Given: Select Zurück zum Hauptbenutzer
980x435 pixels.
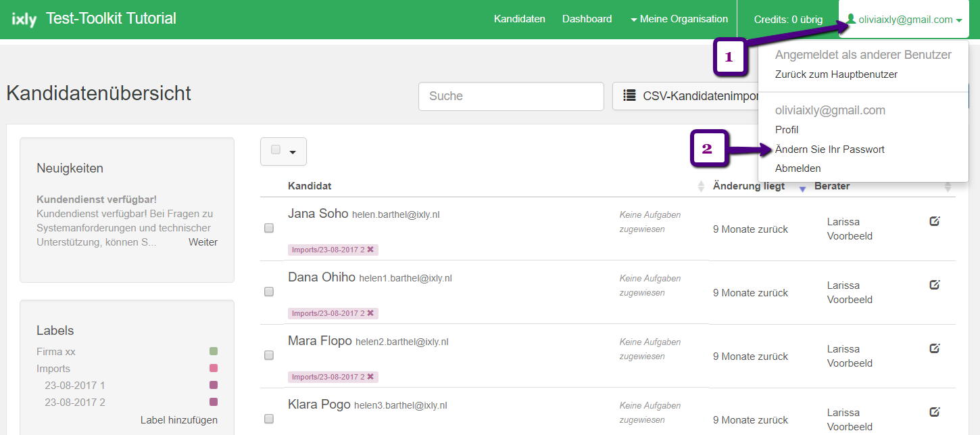Looking at the screenshot, I should pos(836,74).
